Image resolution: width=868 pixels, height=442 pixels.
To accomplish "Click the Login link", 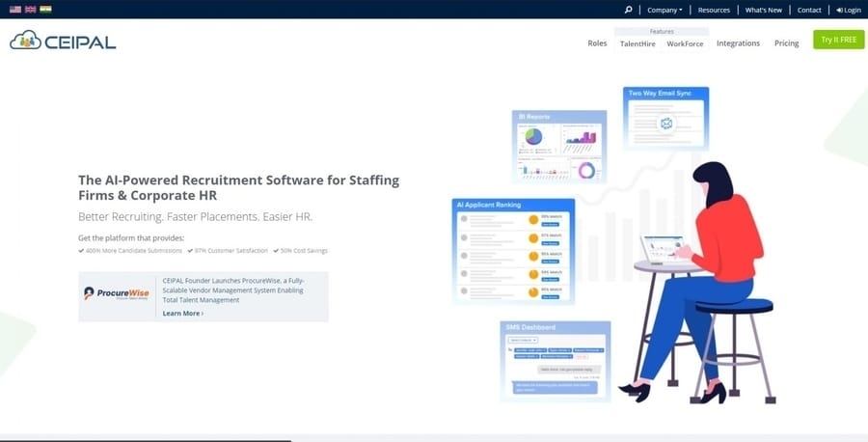I will point(849,10).
